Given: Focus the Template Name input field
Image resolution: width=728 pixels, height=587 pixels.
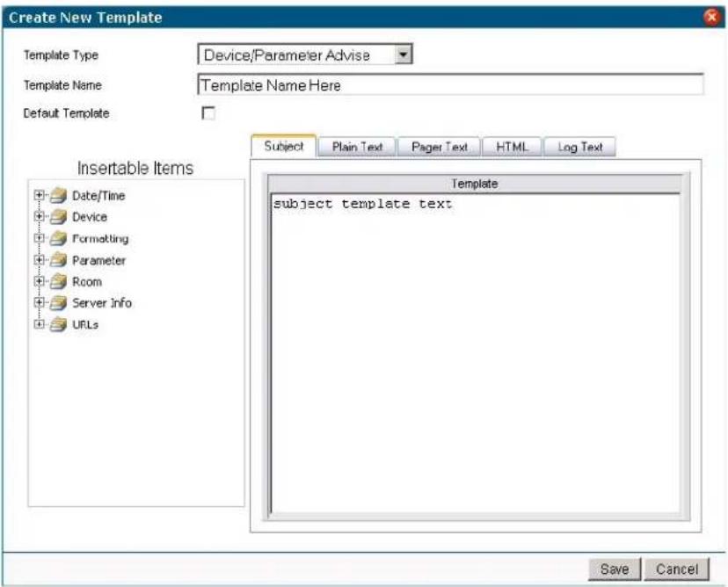Looking at the screenshot, I should 450,85.
